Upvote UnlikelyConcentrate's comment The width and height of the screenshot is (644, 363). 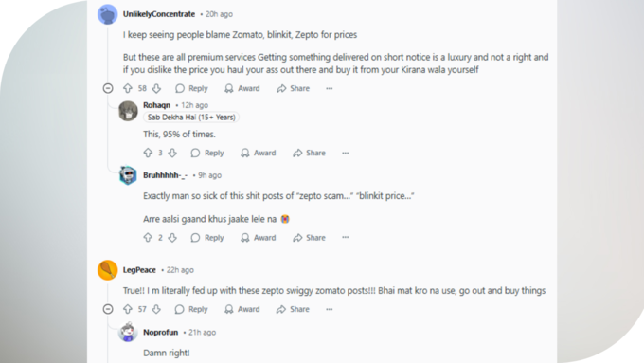[x=128, y=88]
